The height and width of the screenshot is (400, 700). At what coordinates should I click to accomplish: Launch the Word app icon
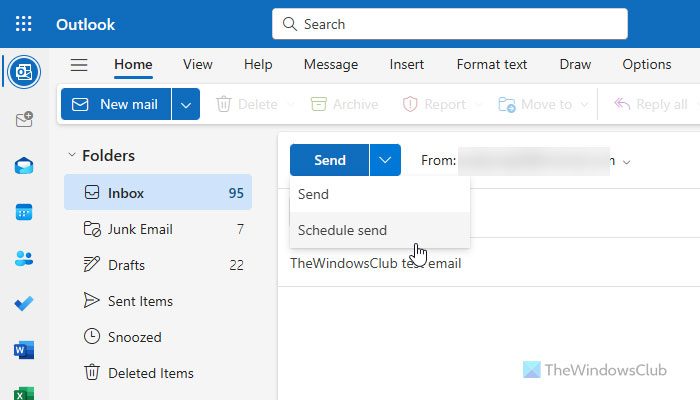click(x=24, y=350)
